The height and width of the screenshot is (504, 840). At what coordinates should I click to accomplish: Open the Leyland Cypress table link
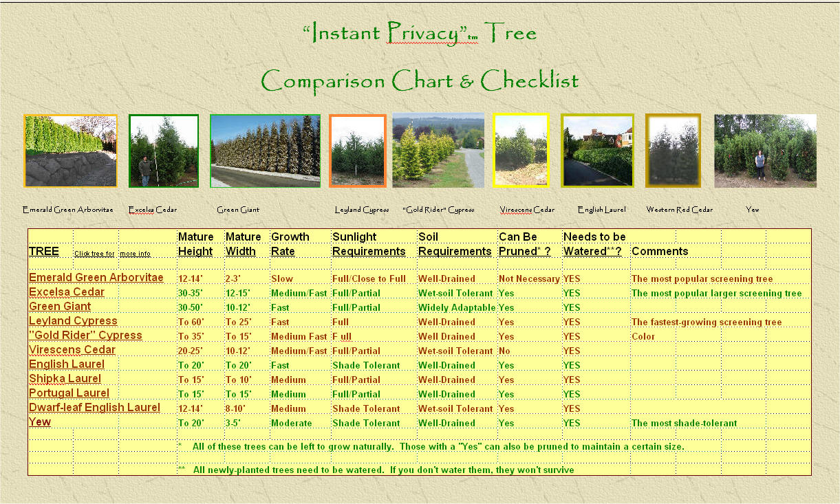(73, 321)
